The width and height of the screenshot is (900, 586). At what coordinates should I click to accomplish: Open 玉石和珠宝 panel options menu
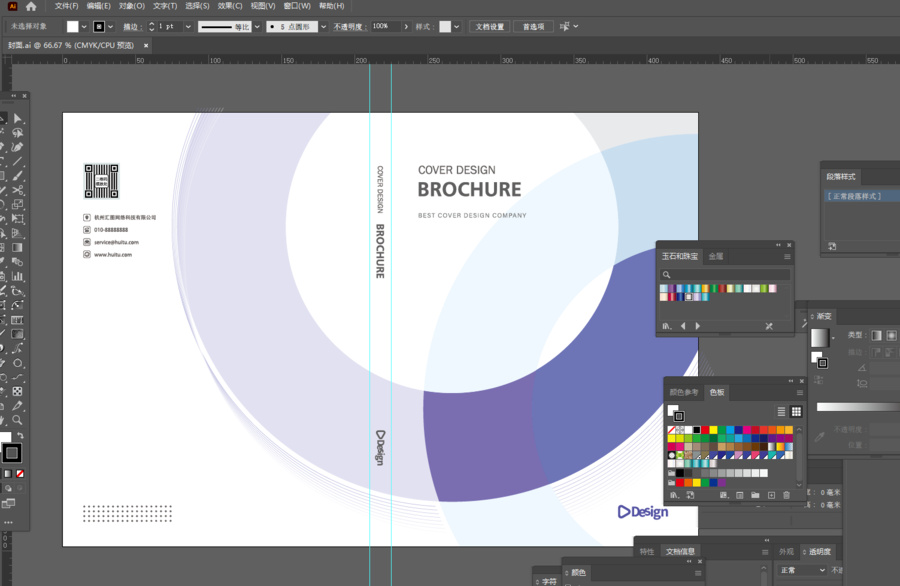pyautogui.click(x=787, y=257)
